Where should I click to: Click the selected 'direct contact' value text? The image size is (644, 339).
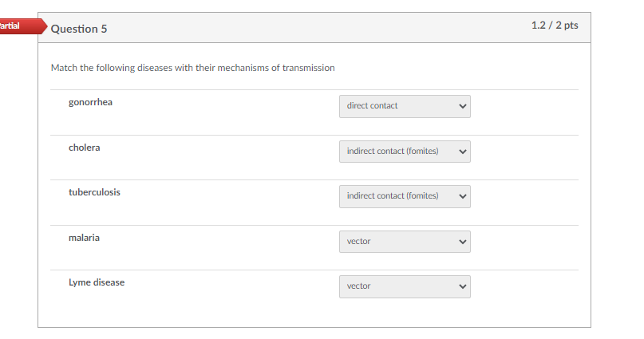(x=373, y=106)
